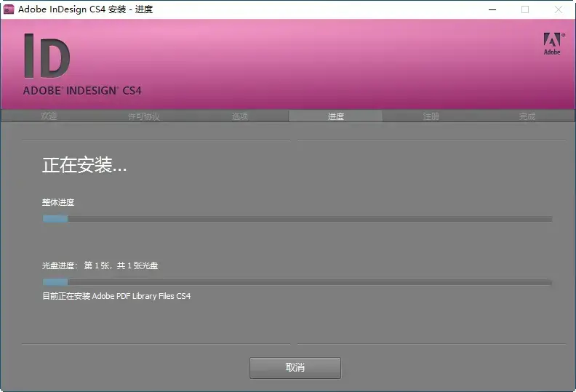
Task: Select the 进度 step tab
Action: pos(336,116)
